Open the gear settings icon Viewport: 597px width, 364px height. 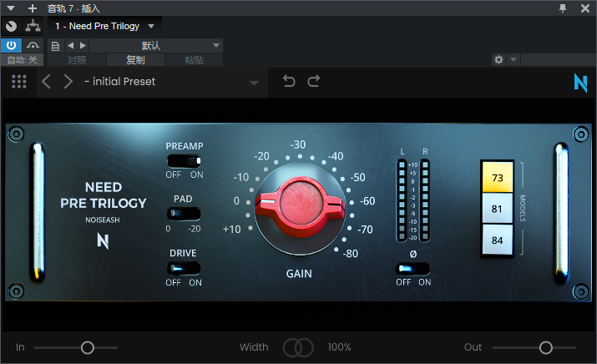click(498, 59)
